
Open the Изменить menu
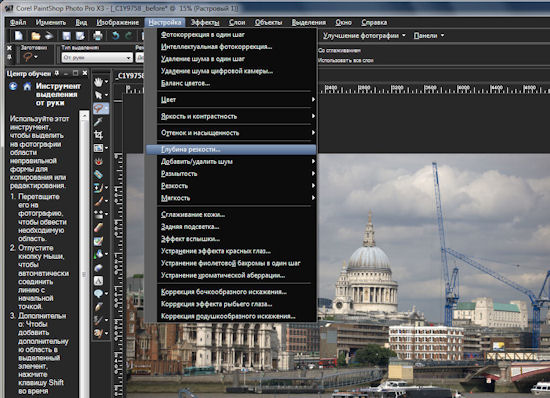click(x=51, y=22)
